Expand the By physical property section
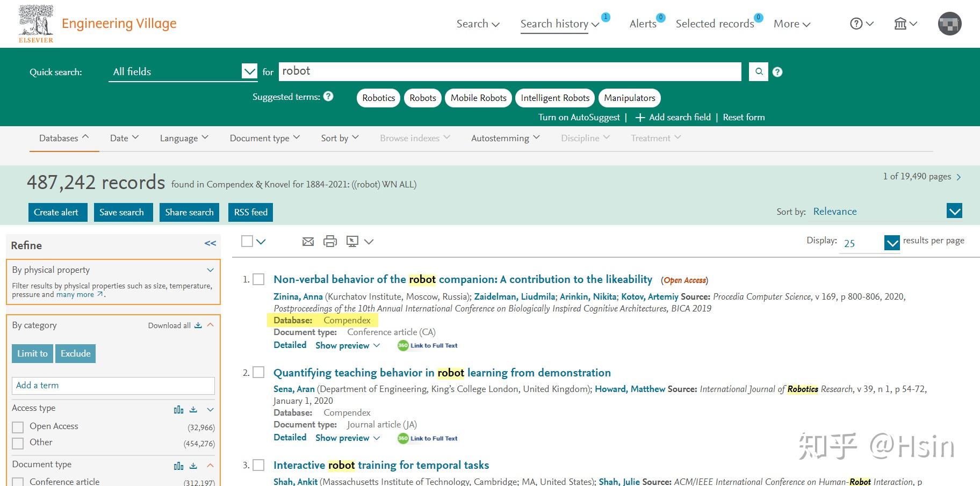Viewport: 980px width, 486px height. (210, 270)
